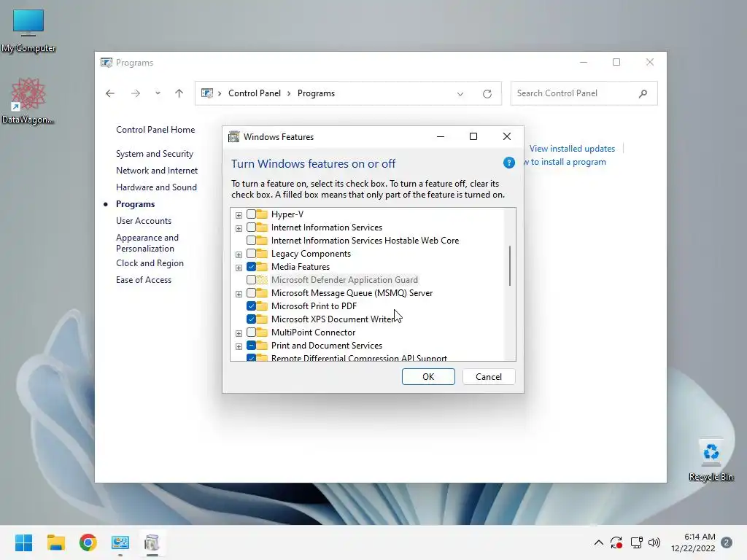Click the Windows Features title bar icon

[x=233, y=137]
